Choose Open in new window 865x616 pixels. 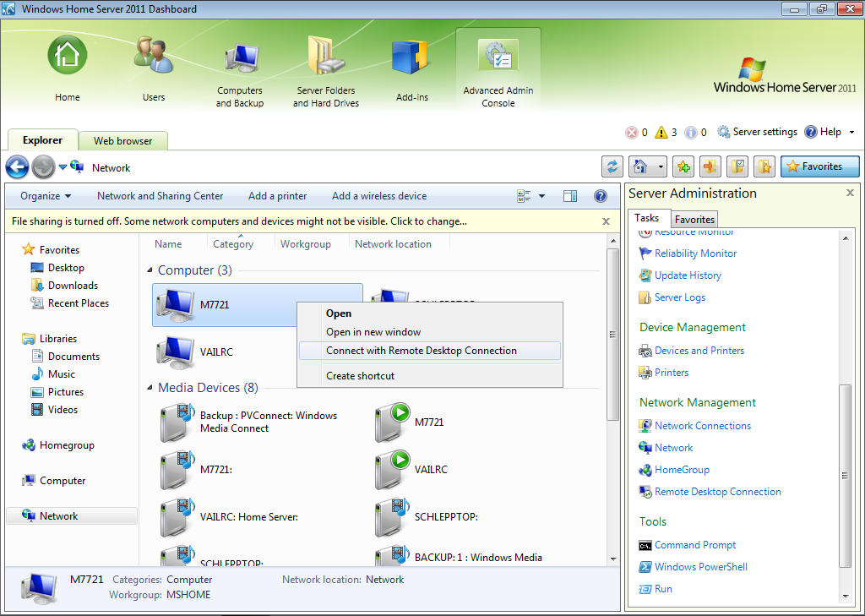(430, 332)
